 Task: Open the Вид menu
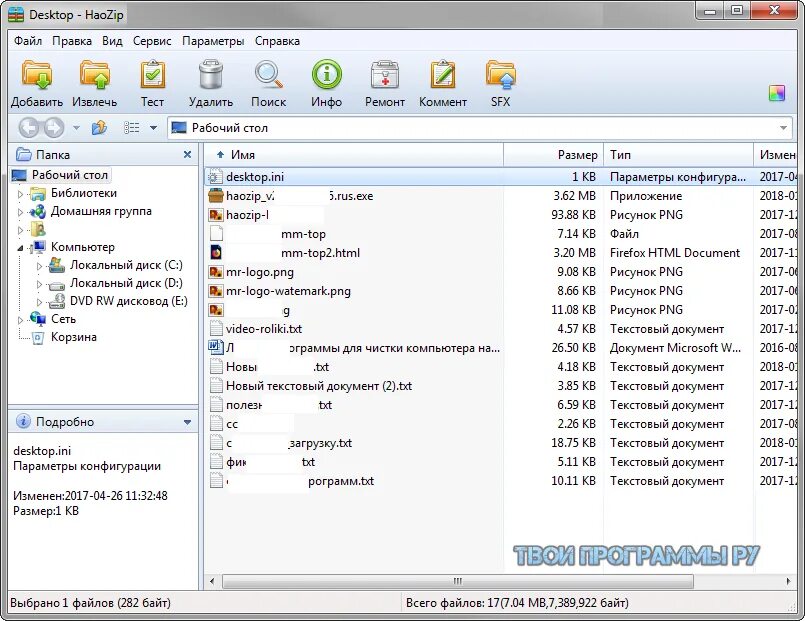point(112,41)
